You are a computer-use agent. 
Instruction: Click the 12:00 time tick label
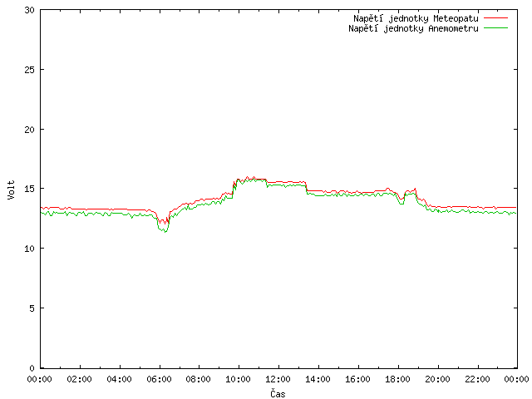(278, 379)
